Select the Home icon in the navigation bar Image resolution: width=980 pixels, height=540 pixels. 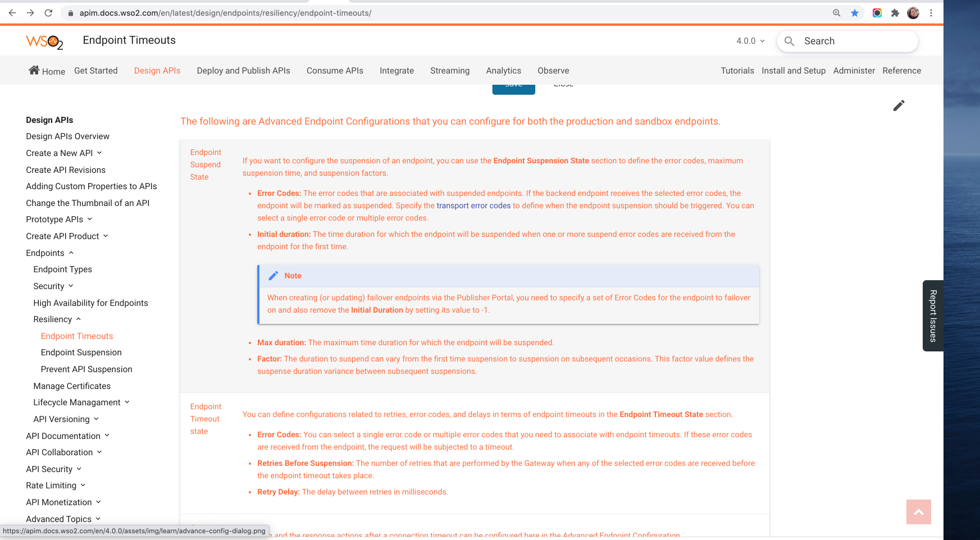point(34,70)
